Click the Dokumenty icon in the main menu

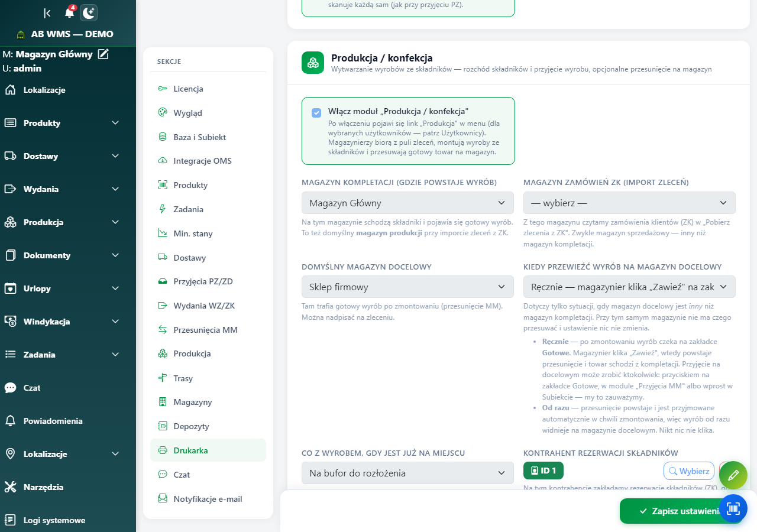pyautogui.click(x=11, y=255)
